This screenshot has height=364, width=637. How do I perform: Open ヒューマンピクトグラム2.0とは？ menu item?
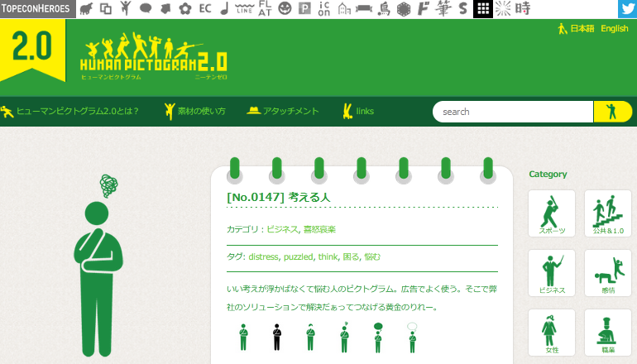click(x=69, y=112)
